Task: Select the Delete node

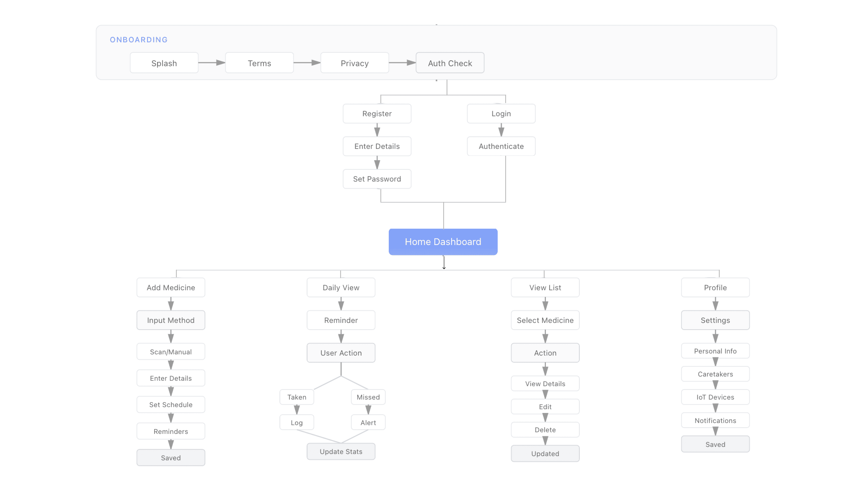Action: point(545,430)
